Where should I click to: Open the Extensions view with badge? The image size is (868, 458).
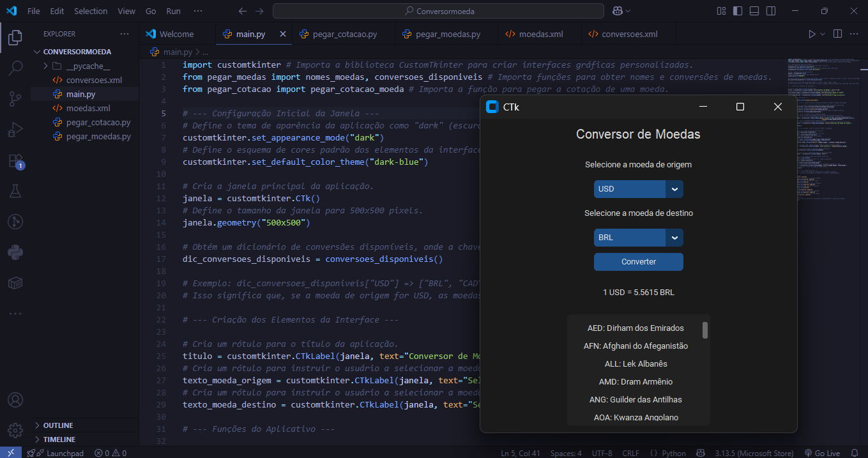coord(15,161)
